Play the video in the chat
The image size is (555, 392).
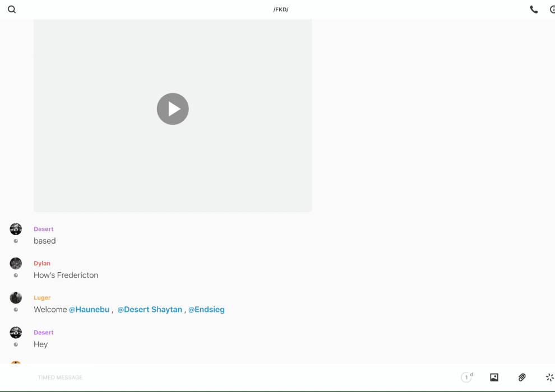click(x=173, y=109)
